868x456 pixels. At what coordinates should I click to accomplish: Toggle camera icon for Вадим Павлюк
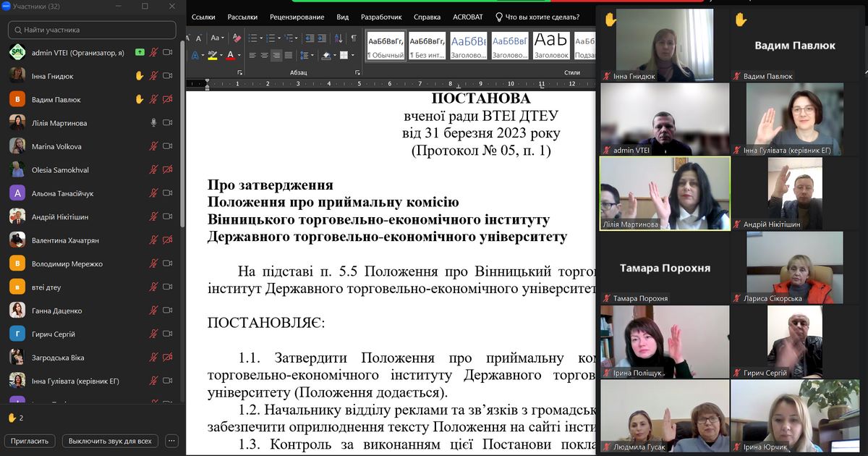(x=168, y=99)
